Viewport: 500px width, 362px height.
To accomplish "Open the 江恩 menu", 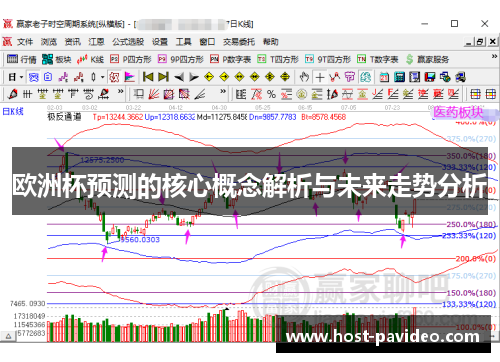I will [96, 42].
